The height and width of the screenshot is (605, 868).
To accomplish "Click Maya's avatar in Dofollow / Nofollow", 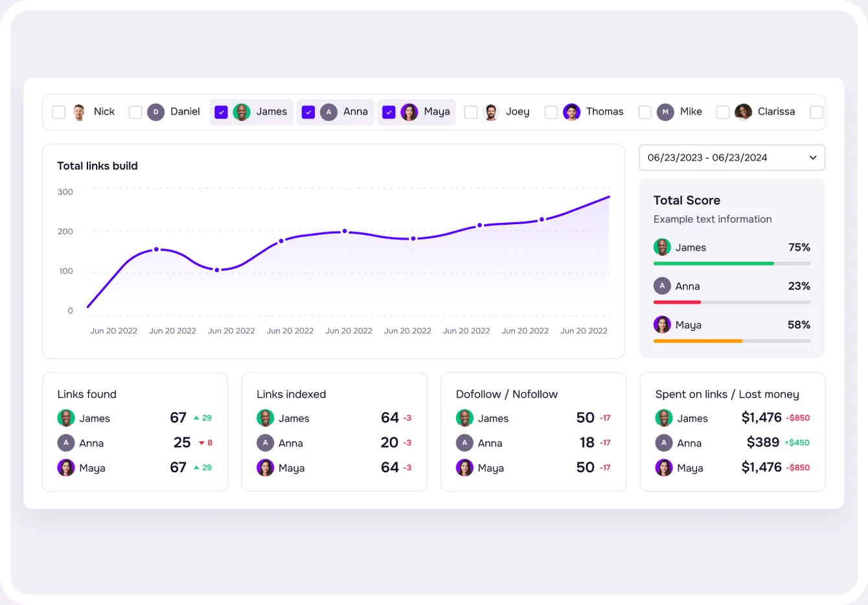I will (x=464, y=468).
